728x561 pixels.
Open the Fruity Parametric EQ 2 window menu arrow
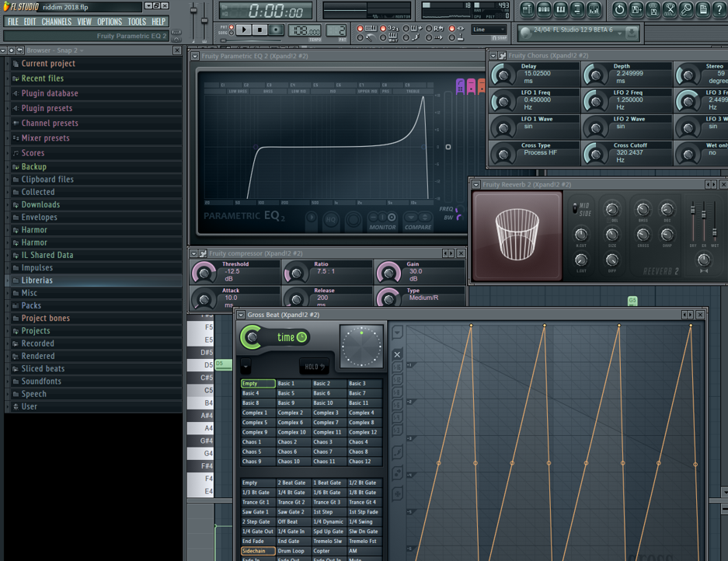pos(194,56)
